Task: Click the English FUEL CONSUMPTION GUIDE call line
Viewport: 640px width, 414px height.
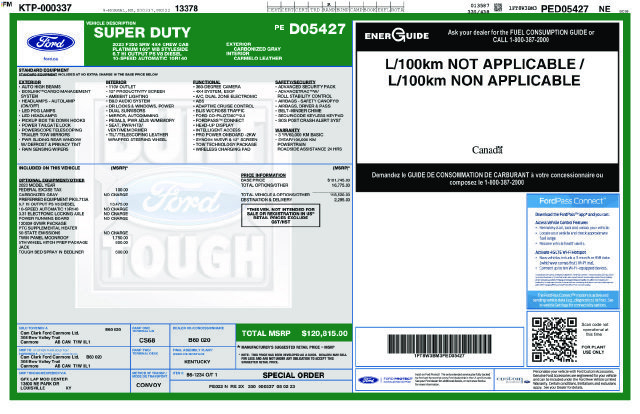Action: (x=521, y=36)
